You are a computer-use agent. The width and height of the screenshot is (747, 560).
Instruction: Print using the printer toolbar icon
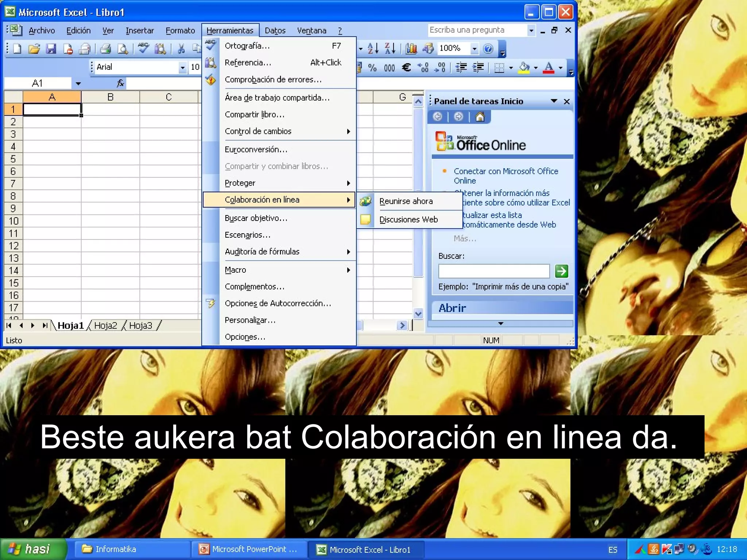pos(106,48)
